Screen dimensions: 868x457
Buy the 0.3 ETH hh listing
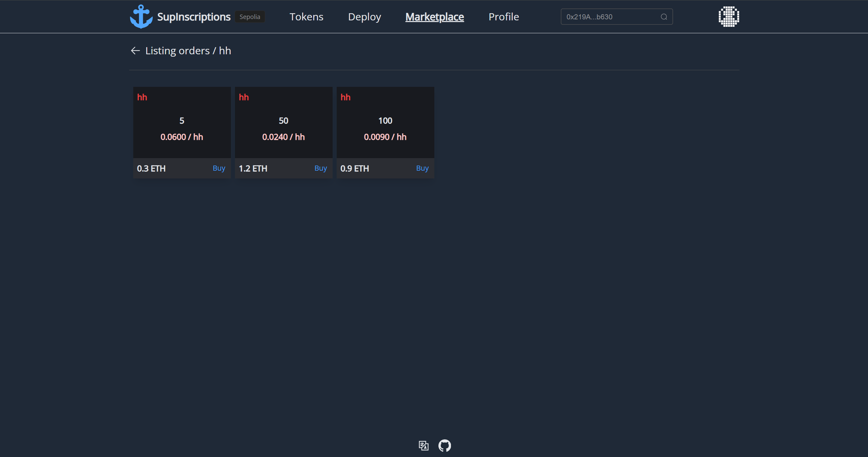(x=219, y=168)
